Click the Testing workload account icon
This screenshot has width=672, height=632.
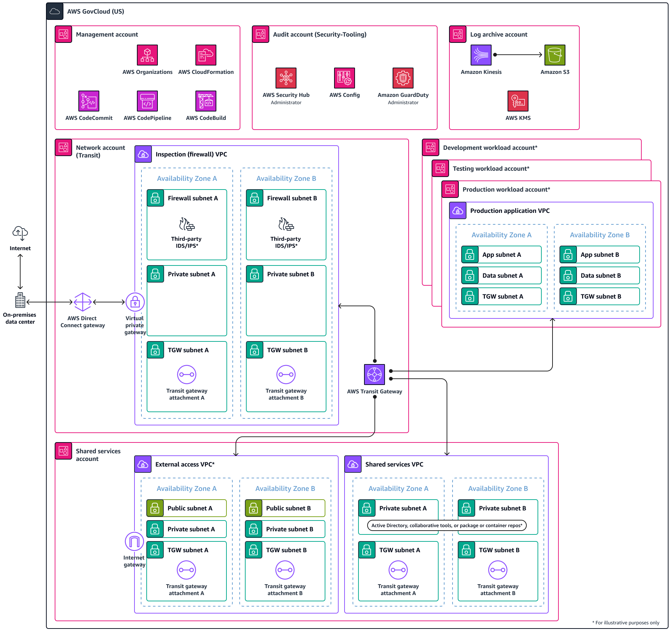click(440, 169)
